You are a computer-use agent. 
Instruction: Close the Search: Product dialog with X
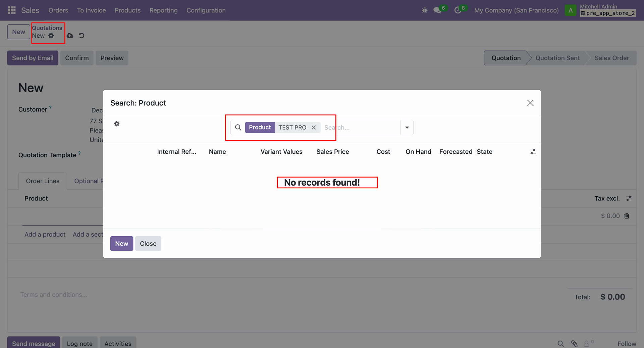pos(530,103)
